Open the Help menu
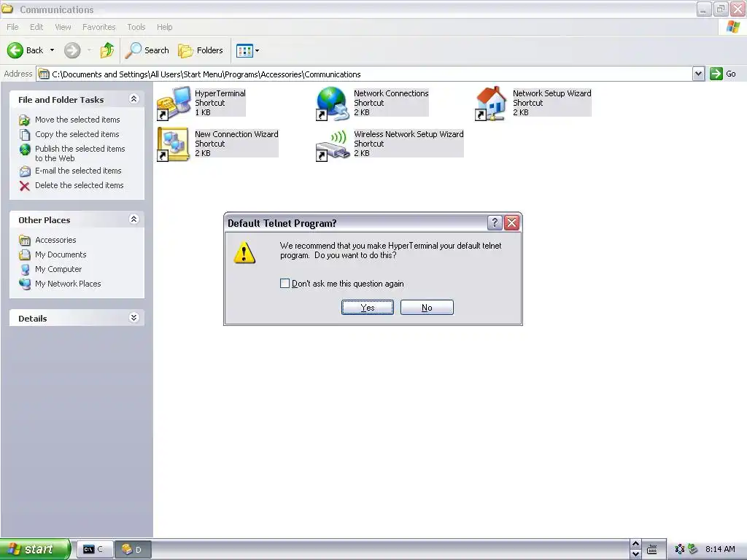The image size is (747, 560). 165,27
